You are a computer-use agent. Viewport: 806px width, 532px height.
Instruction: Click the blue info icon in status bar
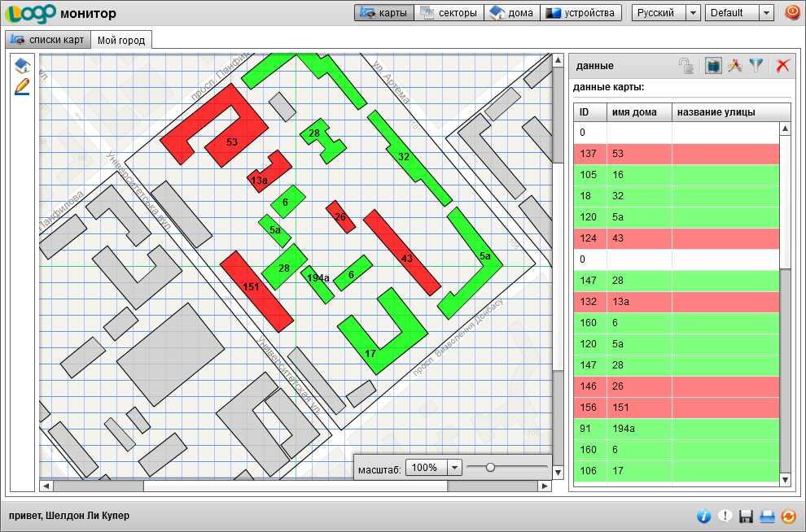[x=704, y=516]
